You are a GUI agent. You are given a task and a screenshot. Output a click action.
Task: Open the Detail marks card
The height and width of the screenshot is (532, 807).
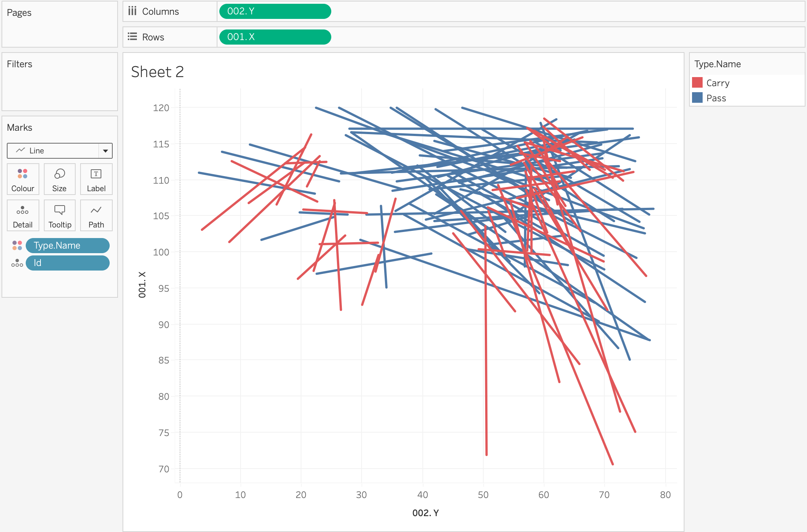(x=23, y=215)
